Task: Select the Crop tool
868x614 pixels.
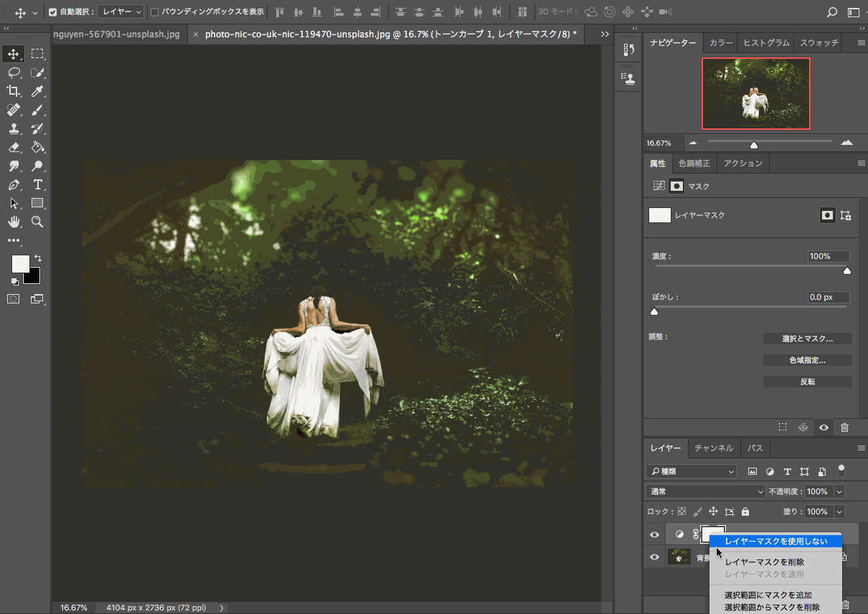Action: click(x=13, y=91)
